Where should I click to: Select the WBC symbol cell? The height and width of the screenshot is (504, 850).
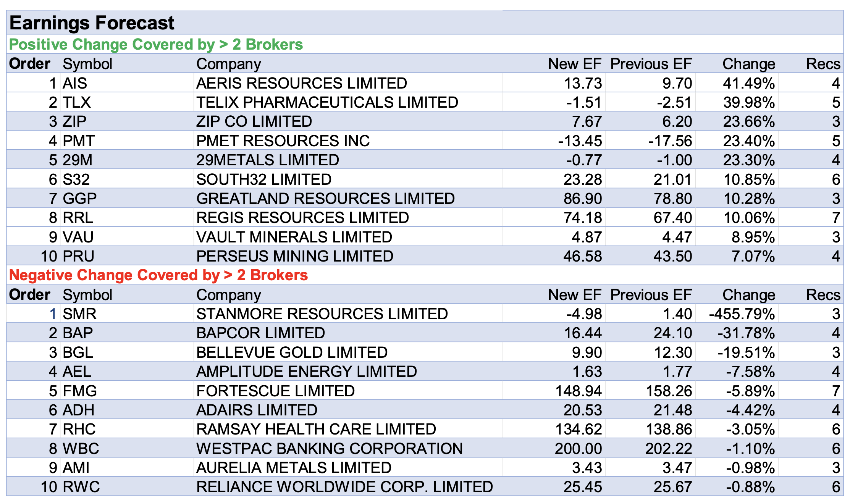pyautogui.click(x=81, y=449)
